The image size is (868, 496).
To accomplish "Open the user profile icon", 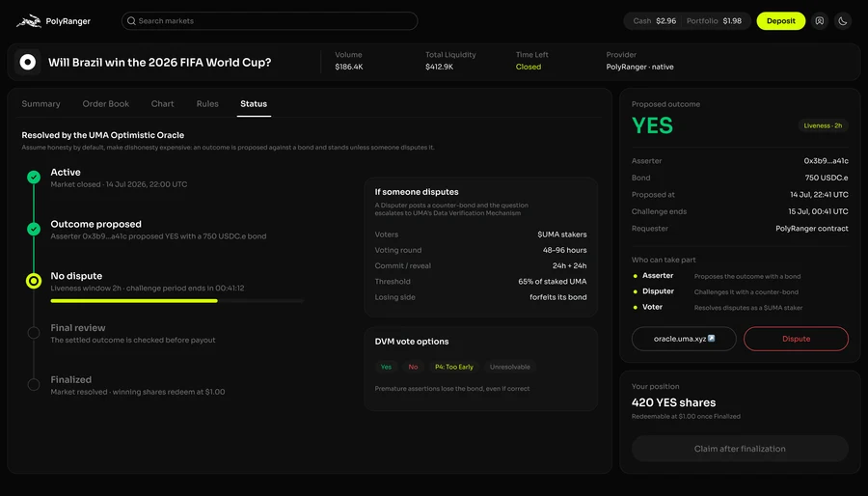I will [819, 21].
